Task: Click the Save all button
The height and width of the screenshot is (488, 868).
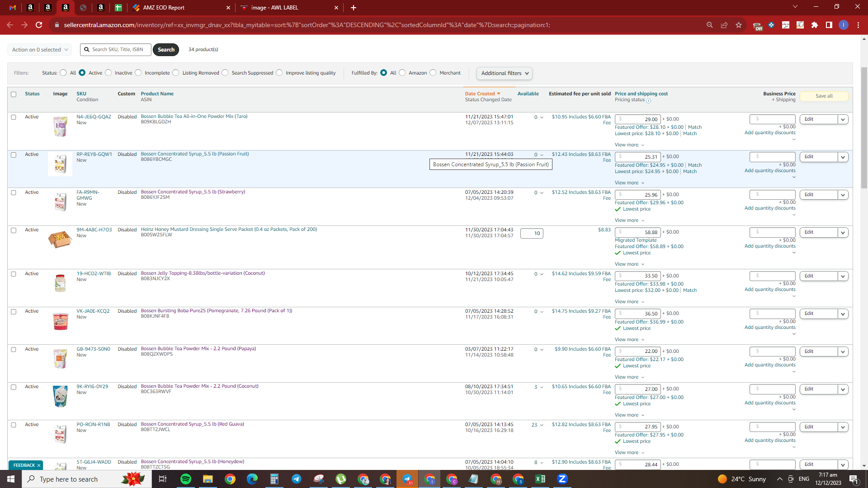Action: tap(824, 96)
